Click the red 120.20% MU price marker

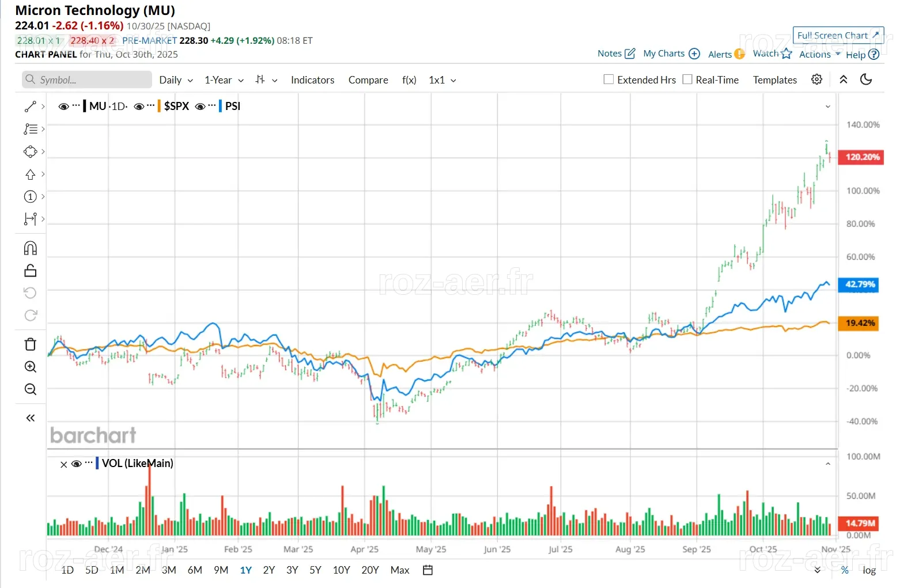click(x=861, y=157)
